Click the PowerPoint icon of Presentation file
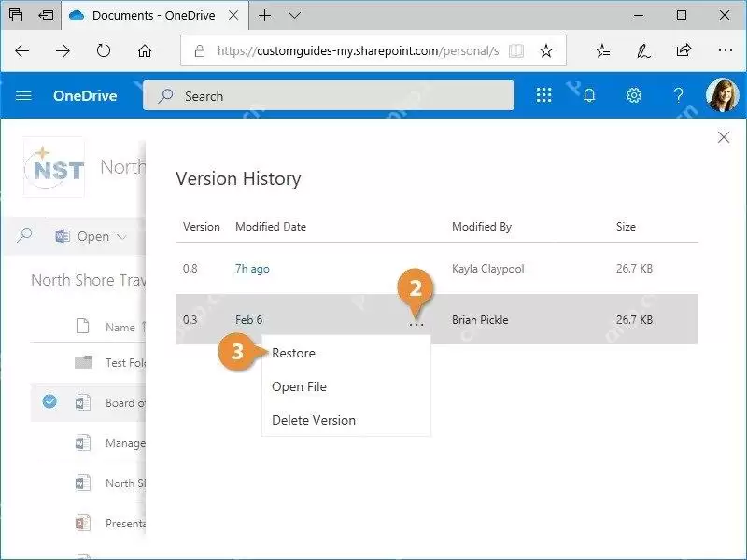The width and height of the screenshot is (747, 560). pyautogui.click(x=82, y=523)
